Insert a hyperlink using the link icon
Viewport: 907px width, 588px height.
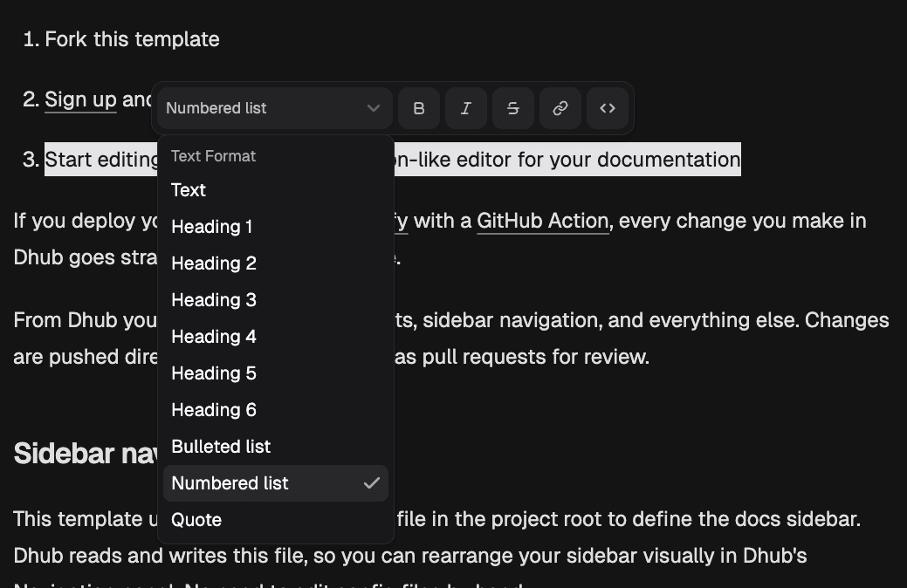pos(560,107)
